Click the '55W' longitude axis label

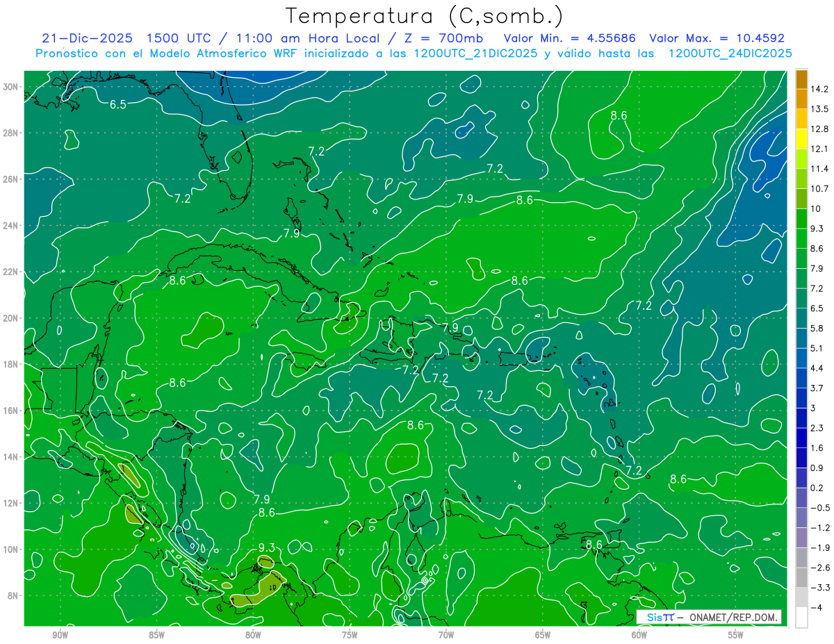[x=736, y=635]
